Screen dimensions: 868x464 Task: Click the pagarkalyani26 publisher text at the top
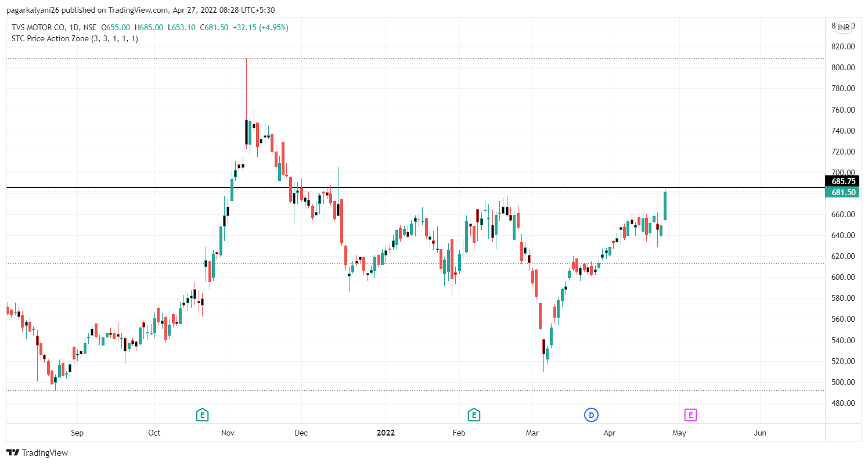click(33, 10)
